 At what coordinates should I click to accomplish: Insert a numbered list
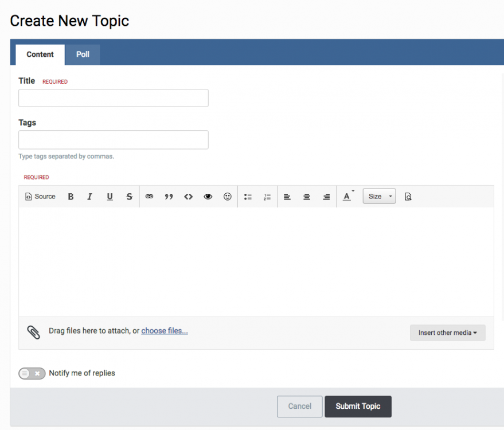pyautogui.click(x=267, y=196)
